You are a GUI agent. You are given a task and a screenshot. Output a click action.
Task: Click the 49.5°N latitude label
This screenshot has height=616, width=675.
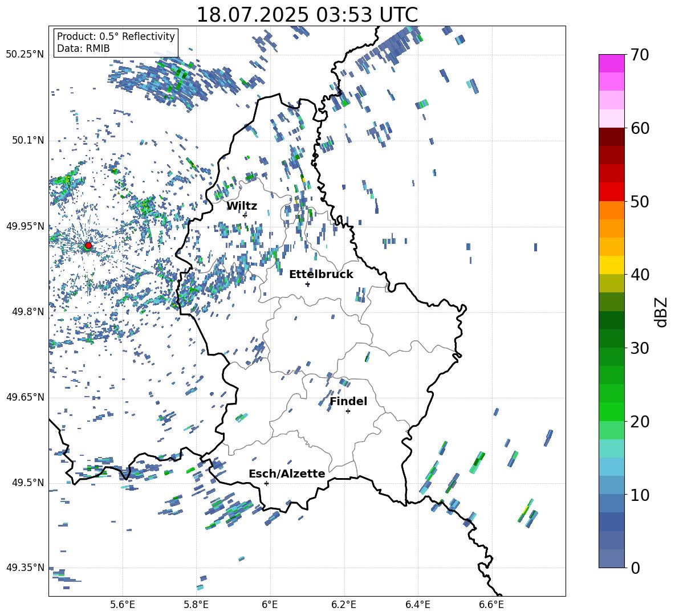point(28,482)
